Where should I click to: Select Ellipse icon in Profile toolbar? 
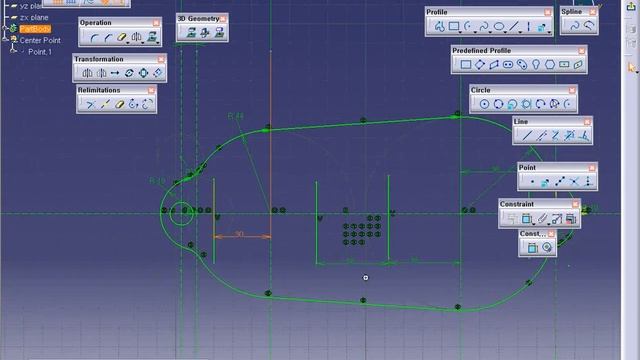pyautogui.click(x=498, y=27)
